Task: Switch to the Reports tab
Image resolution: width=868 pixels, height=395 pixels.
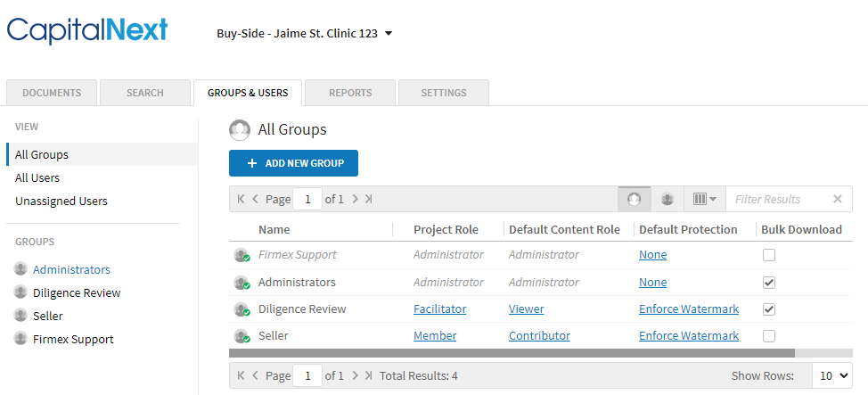Action: point(349,93)
